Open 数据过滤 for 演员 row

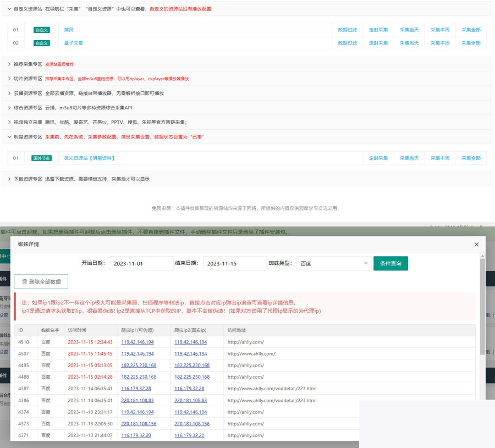(347, 30)
